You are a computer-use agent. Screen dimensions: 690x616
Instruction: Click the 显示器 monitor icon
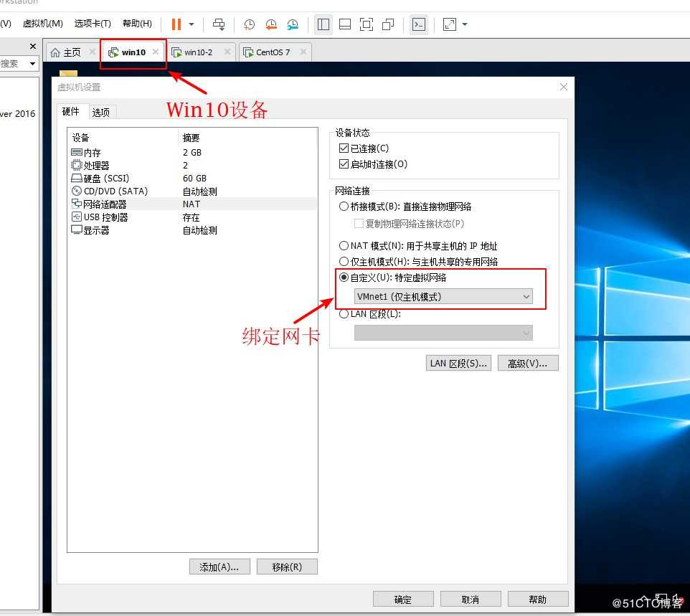[x=77, y=229]
